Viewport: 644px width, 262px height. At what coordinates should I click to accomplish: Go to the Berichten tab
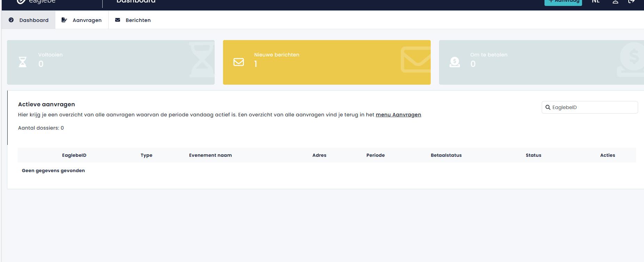[133, 20]
